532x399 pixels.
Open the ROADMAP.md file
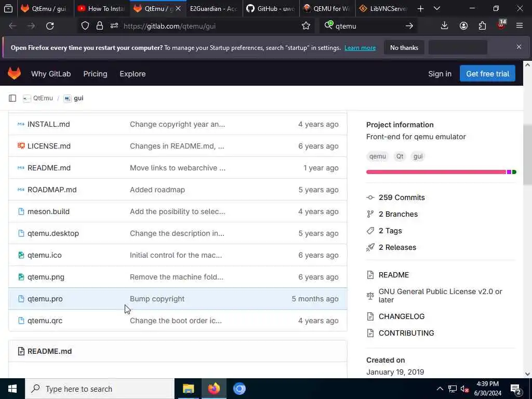point(52,189)
